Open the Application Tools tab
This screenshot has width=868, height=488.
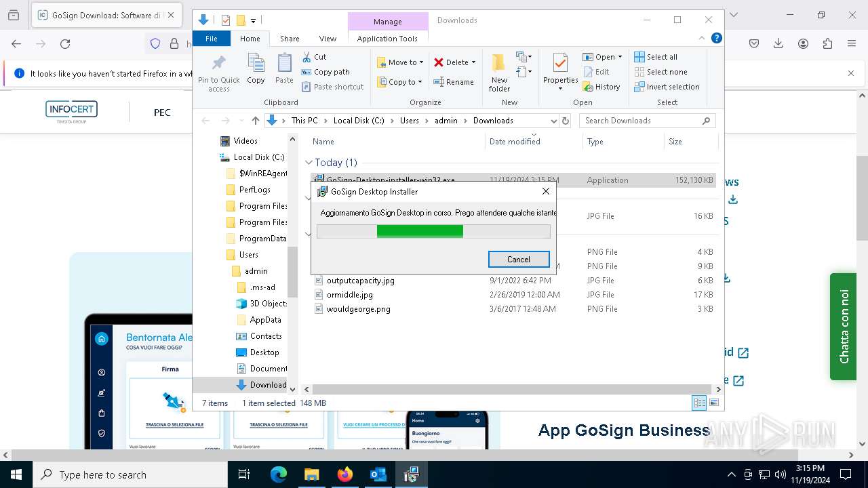[387, 39]
